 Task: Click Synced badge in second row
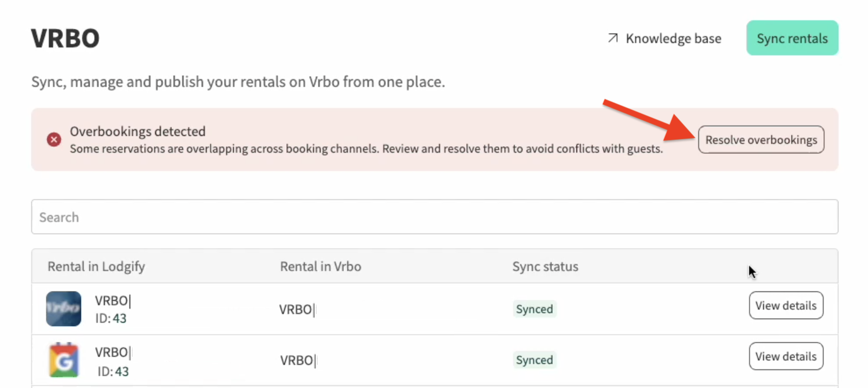pyautogui.click(x=534, y=360)
